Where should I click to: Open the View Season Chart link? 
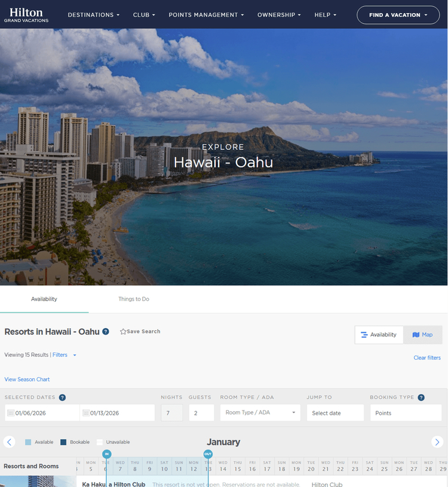coord(27,379)
